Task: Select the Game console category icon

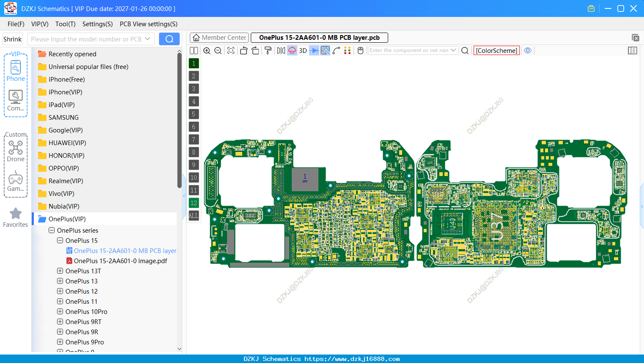Action: (x=16, y=181)
